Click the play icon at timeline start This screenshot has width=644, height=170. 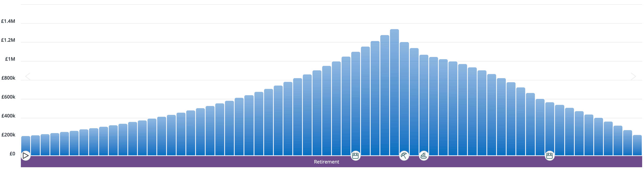(x=25, y=156)
